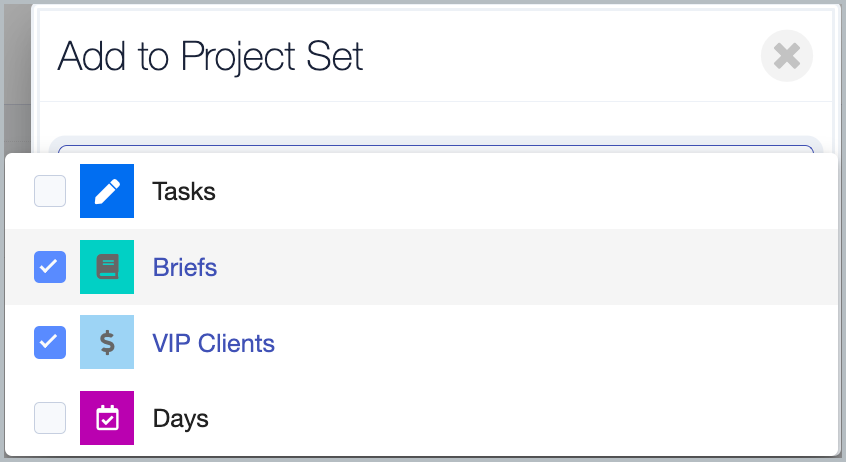
Task: Click empty space in the VIP Clients row
Action: click(x=550, y=343)
